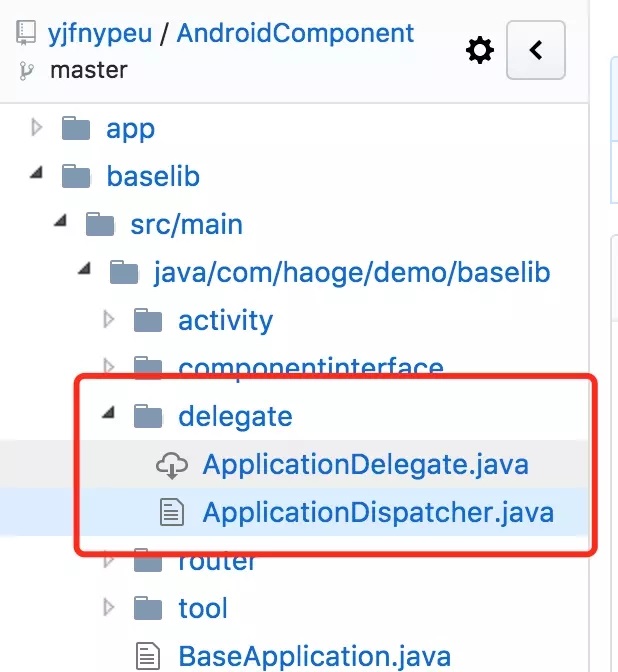Expand the tool folder arrow
This screenshot has width=618, height=672.
coord(109,608)
